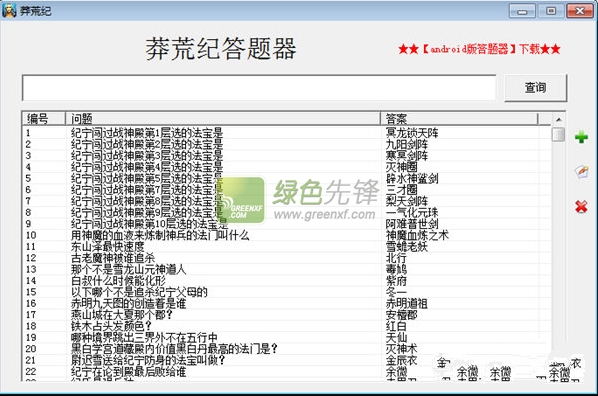
Task: Sort list by 答案 column header
Action: (x=459, y=119)
